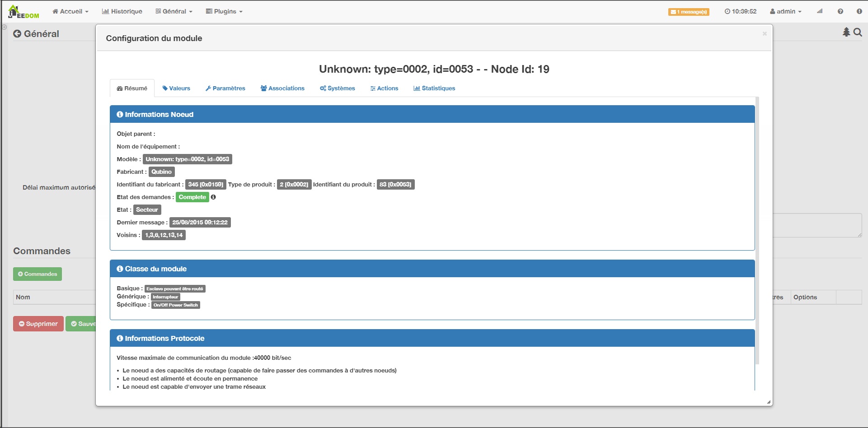Screen dimensions: 868x428
Task: Click the Classe du module panel header
Action: coord(432,269)
